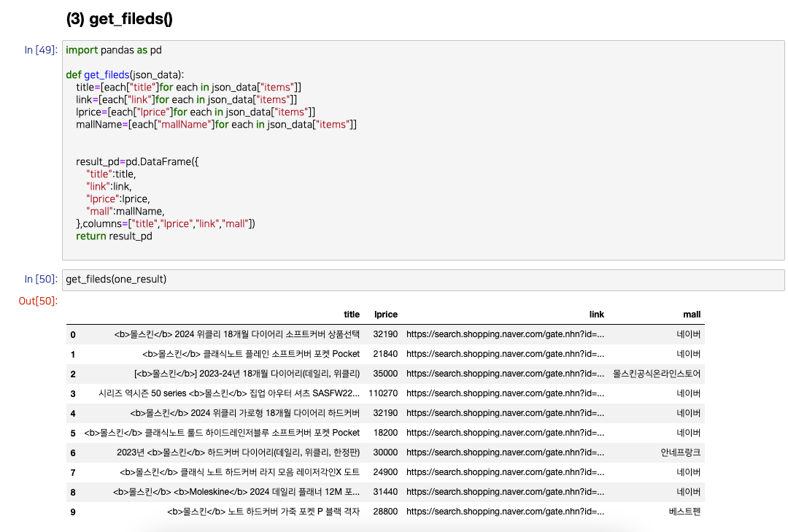
Task: Click the price 31440 cell
Action: [x=385, y=492]
